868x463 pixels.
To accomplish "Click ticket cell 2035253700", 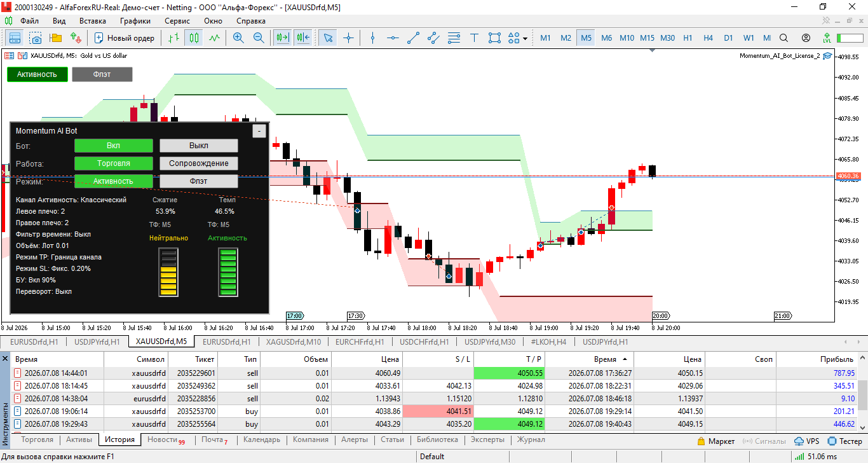I will click(x=196, y=411).
